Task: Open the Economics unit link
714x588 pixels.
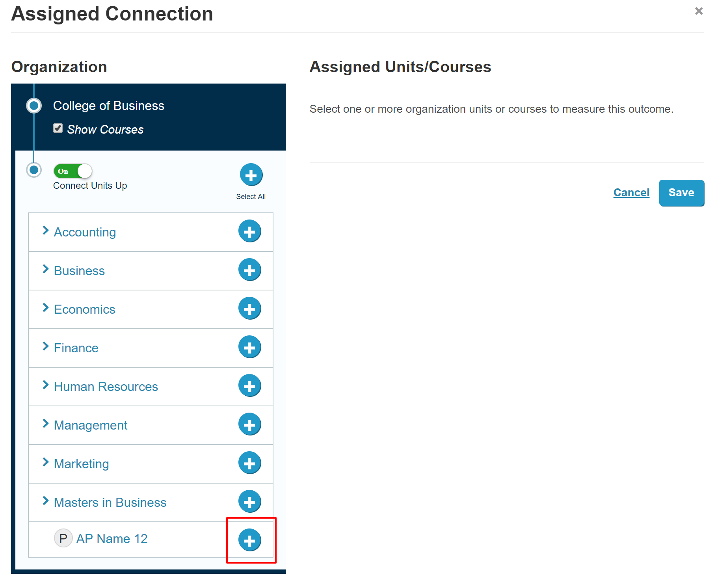Action: (84, 309)
